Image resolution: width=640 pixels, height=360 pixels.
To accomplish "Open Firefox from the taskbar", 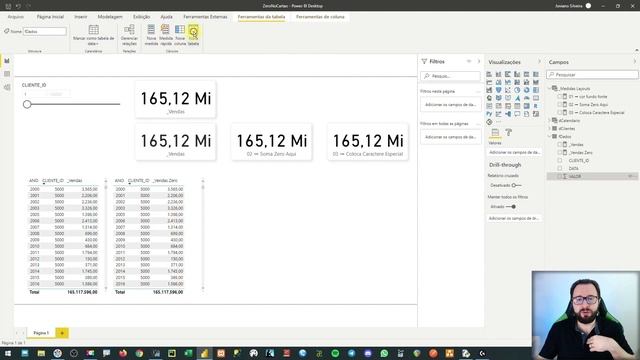I will tap(122, 353).
